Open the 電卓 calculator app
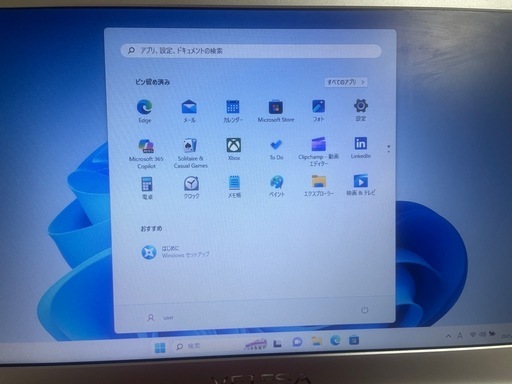 click(x=147, y=188)
